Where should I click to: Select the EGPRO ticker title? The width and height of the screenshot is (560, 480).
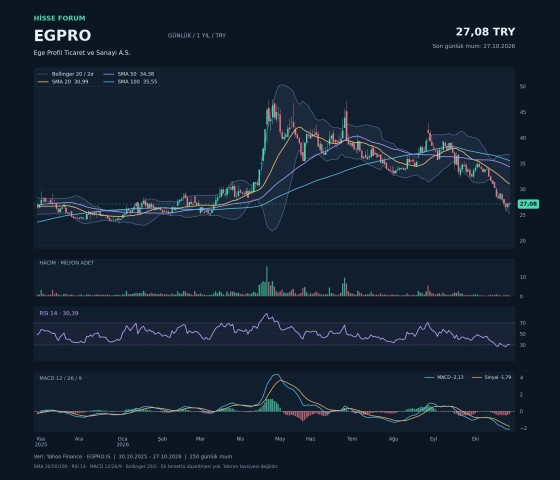point(62,36)
